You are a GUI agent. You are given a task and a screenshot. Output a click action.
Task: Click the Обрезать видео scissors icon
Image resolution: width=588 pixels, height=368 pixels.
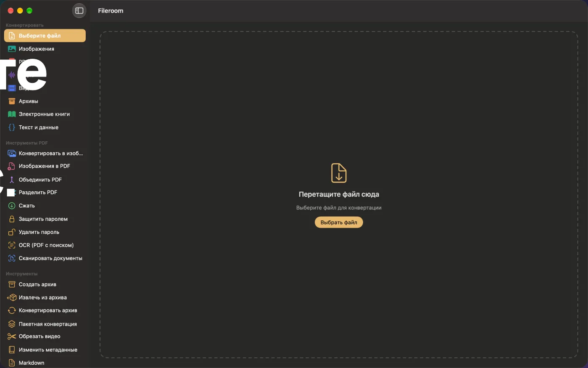tap(12, 336)
